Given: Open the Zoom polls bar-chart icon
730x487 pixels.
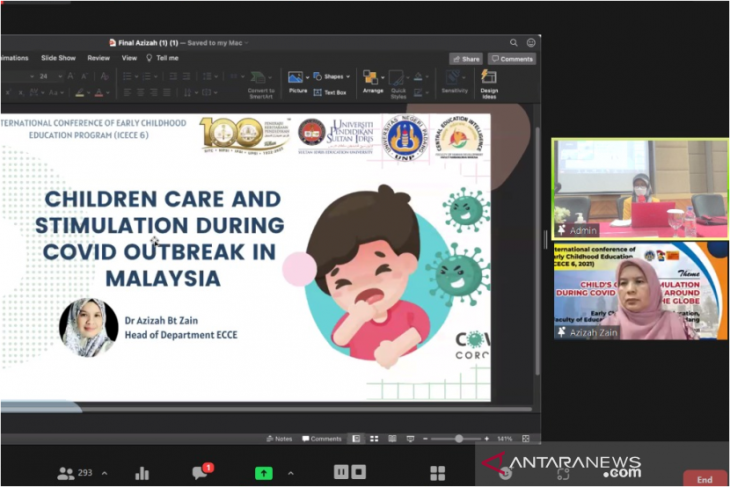Looking at the screenshot, I should [x=142, y=473].
